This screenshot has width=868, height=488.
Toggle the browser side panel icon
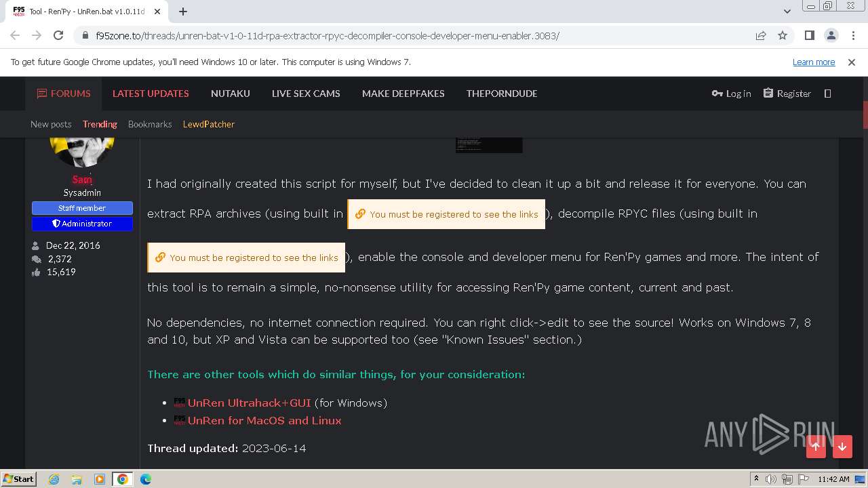tap(809, 36)
